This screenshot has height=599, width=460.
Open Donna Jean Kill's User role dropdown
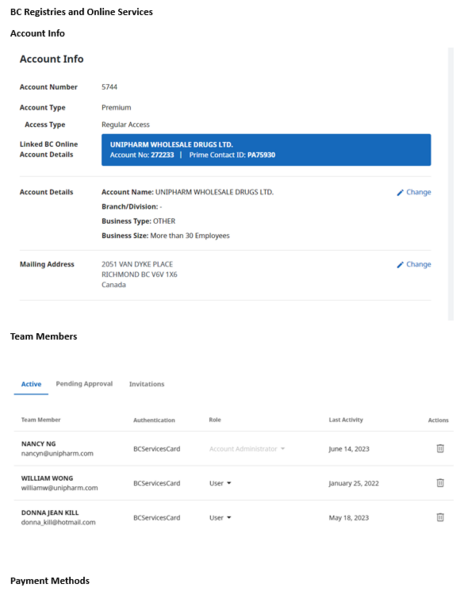(x=220, y=518)
